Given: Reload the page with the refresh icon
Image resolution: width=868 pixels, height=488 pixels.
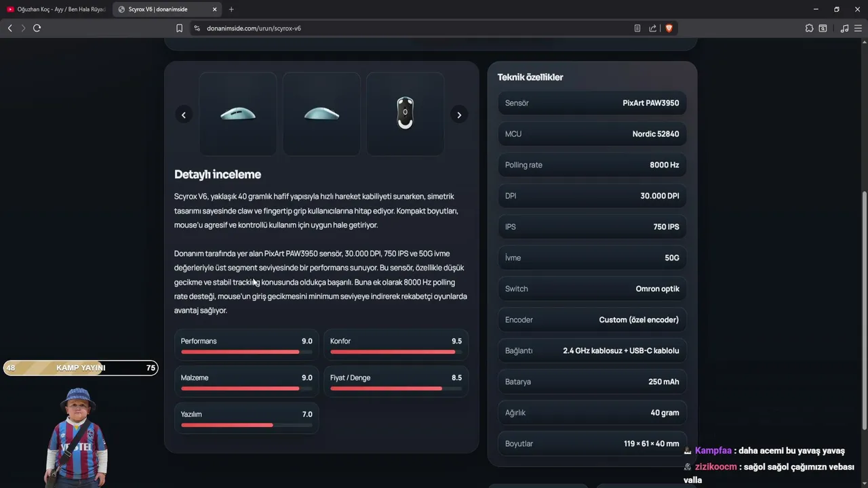Looking at the screenshot, I should (37, 28).
